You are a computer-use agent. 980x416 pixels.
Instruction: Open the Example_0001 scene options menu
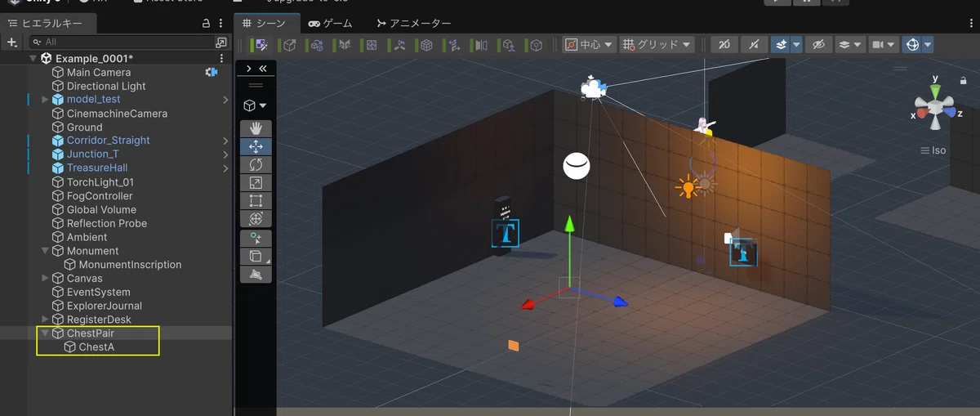pyautogui.click(x=221, y=58)
